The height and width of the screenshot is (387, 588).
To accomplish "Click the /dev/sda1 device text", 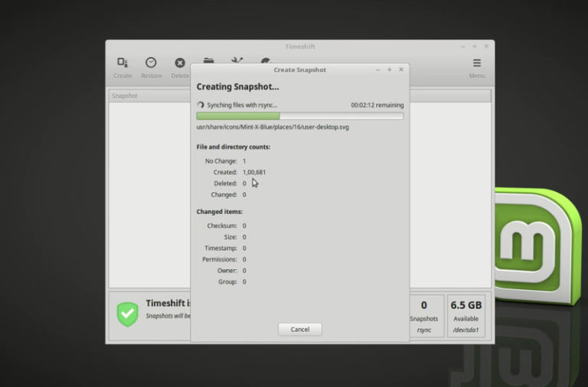I will (465, 330).
